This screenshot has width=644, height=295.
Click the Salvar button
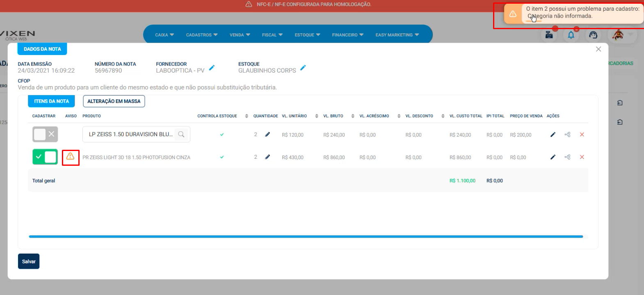(x=29, y=261)
